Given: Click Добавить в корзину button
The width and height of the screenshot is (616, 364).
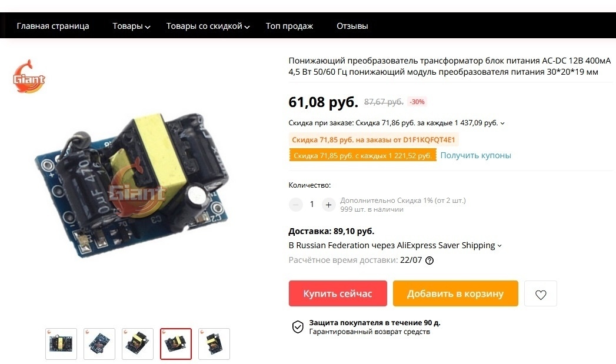Looking at the screenshot, I should click(x=455, y=293).
